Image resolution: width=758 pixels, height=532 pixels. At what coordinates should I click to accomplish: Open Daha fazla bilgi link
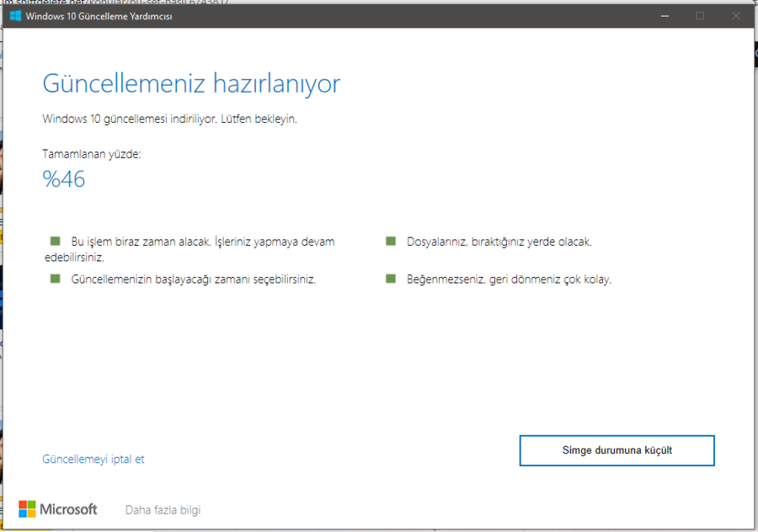[163, 510]
